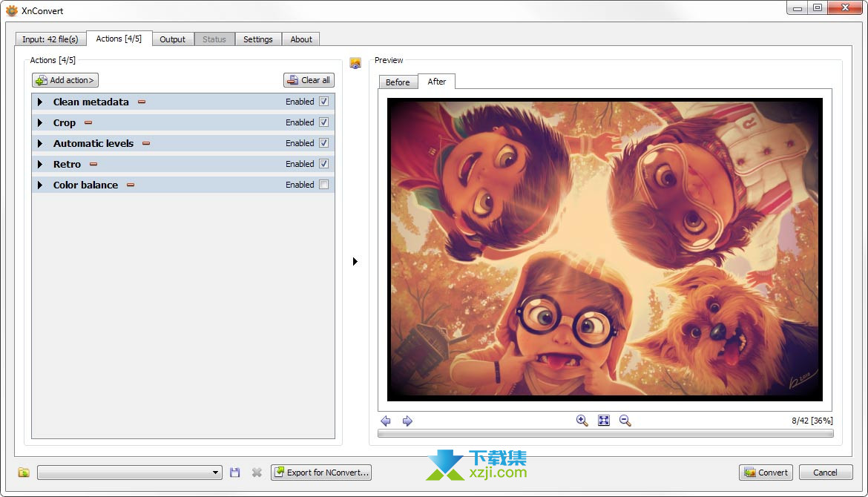Viewport: 868px width, 497px height.
Task: Select the Clean metadata action label
Action: click(91, 102)
